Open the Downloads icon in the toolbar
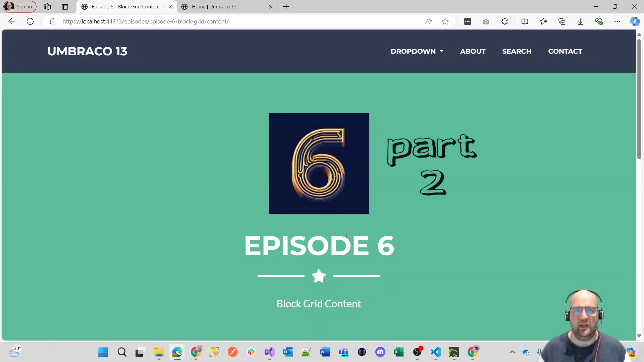The image size is (644, 362). (580, 21)
